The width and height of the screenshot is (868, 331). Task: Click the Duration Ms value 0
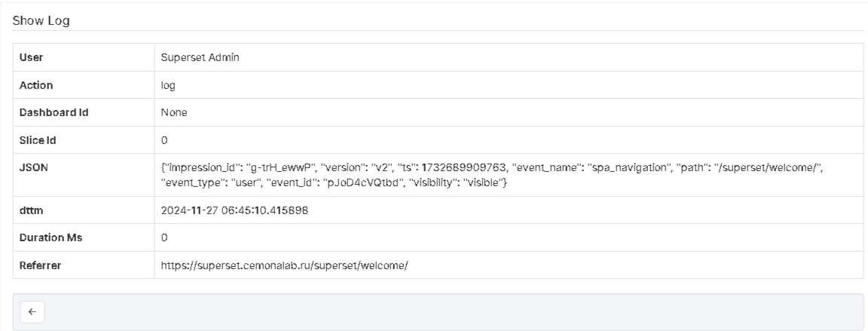coord(164,238)
